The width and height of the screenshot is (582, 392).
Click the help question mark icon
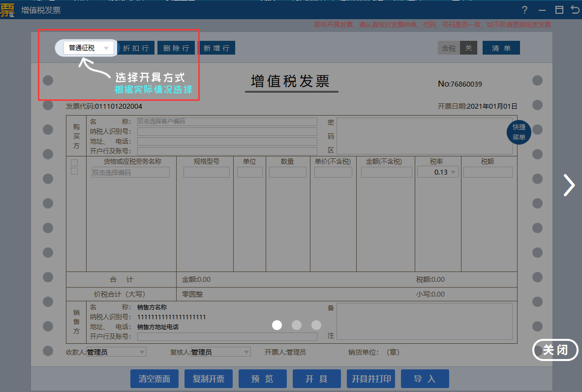click(x=525, y=10)
